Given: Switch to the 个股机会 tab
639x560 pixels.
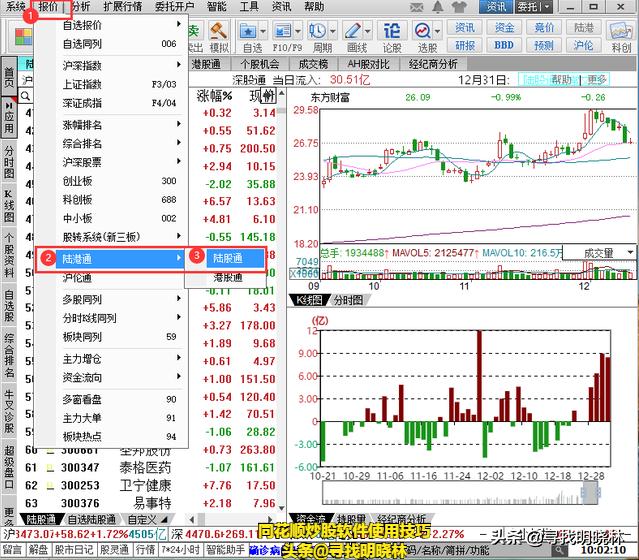Looking at the screenshot, I should 260,64.
